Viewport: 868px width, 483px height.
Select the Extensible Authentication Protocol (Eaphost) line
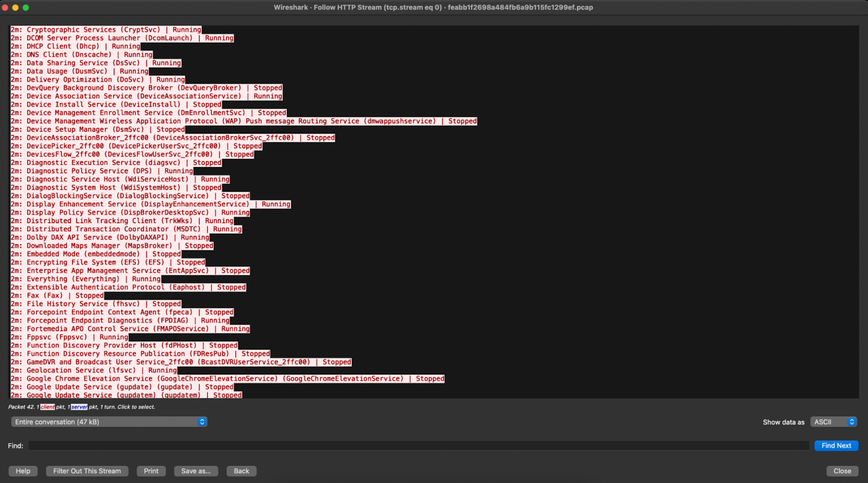pyautogui.click(x=129, y=287)
